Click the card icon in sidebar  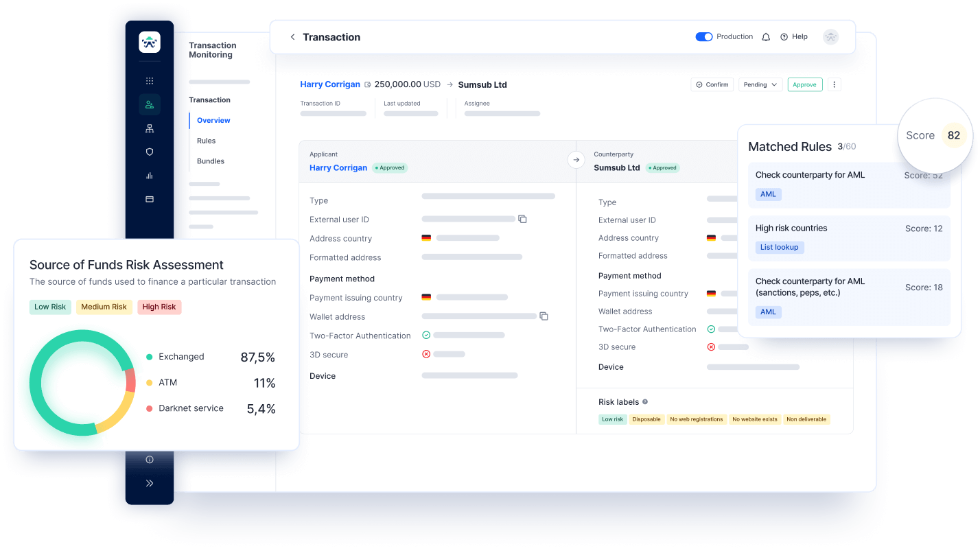click(x=150, y=199)
